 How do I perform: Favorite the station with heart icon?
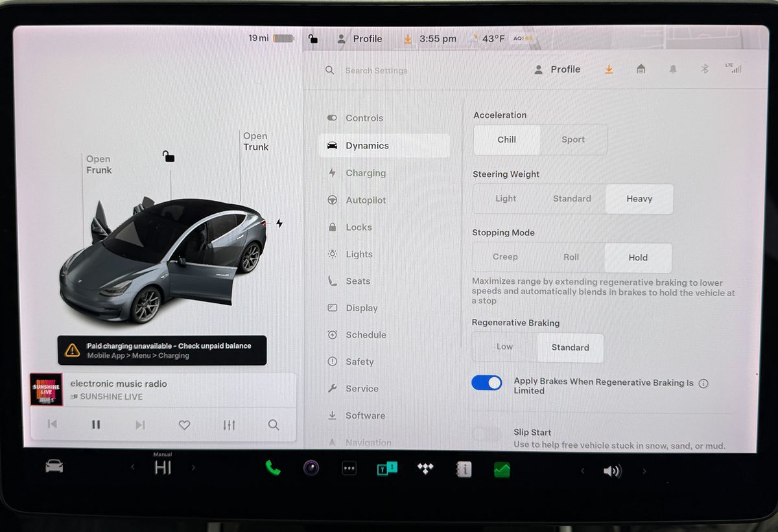click(x=184, y=425)
